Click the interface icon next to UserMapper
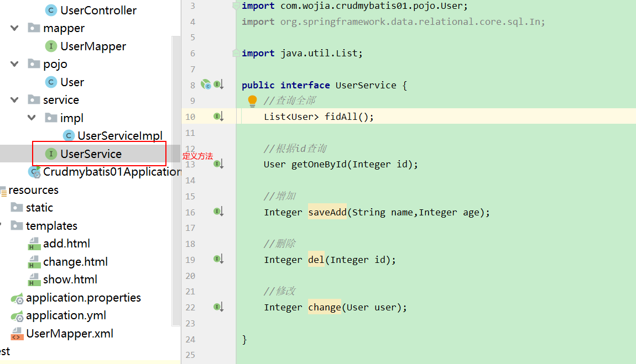The image size is (636, 364). (51, 46)
